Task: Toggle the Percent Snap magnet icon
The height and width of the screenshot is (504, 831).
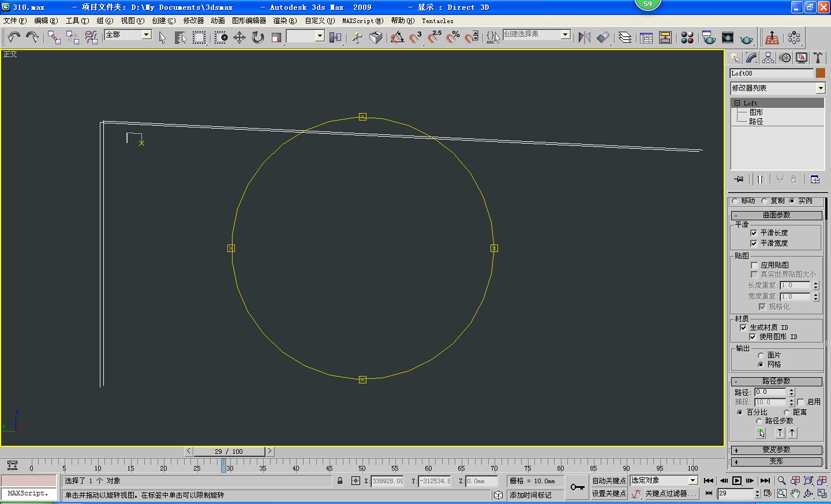Action: coord(453,37)
